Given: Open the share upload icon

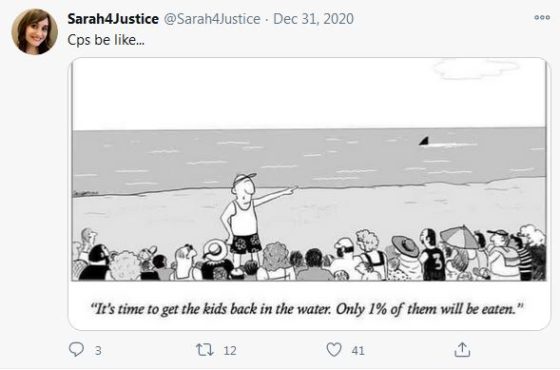Looking at the screenshot, I should pyautogui.click(x=462, y=350).
